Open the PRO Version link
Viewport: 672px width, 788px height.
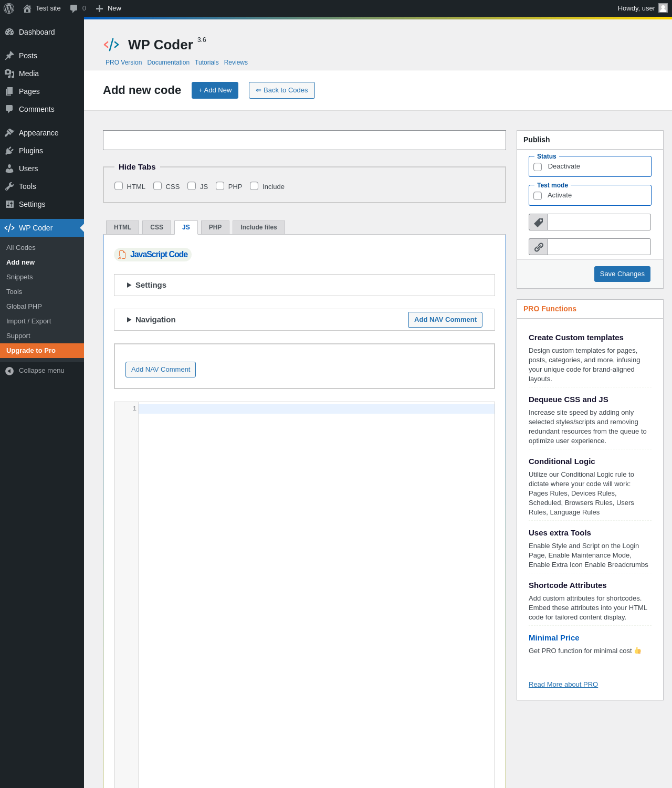tap(123, 62)
